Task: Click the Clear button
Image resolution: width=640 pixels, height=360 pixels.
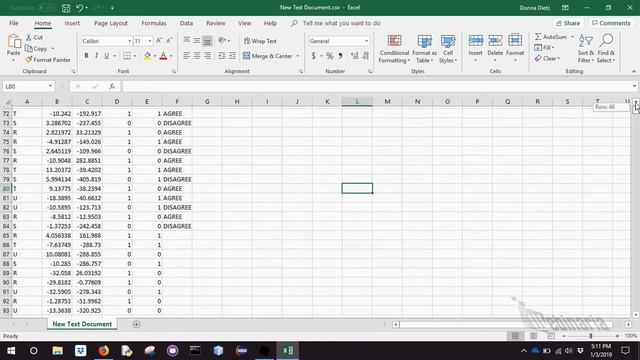Action: coord(547,59)
